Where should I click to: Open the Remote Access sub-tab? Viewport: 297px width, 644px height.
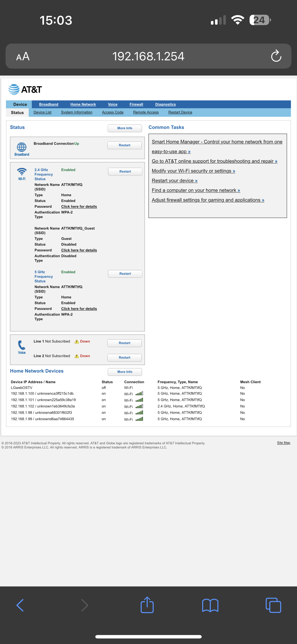point(146,112)
